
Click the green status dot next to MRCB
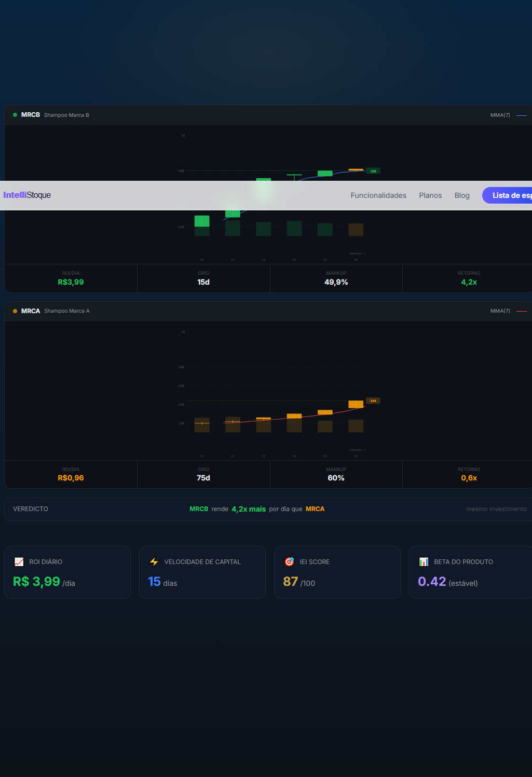pos(15,115)
